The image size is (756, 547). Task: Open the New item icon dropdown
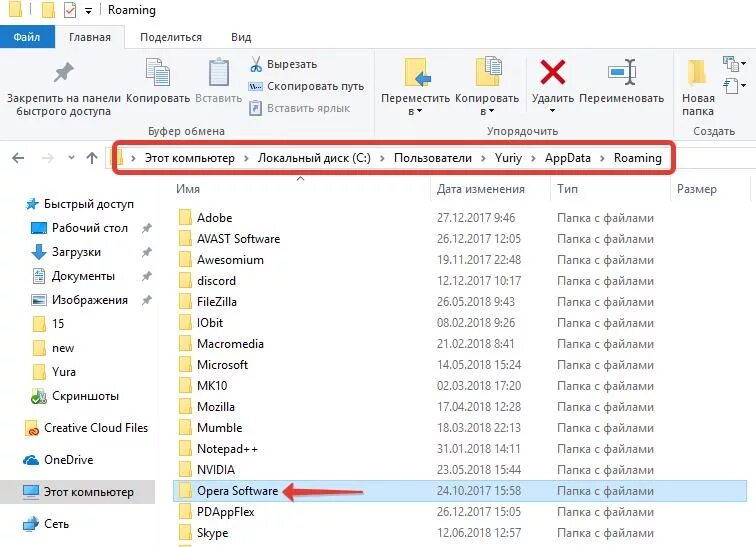734,64
